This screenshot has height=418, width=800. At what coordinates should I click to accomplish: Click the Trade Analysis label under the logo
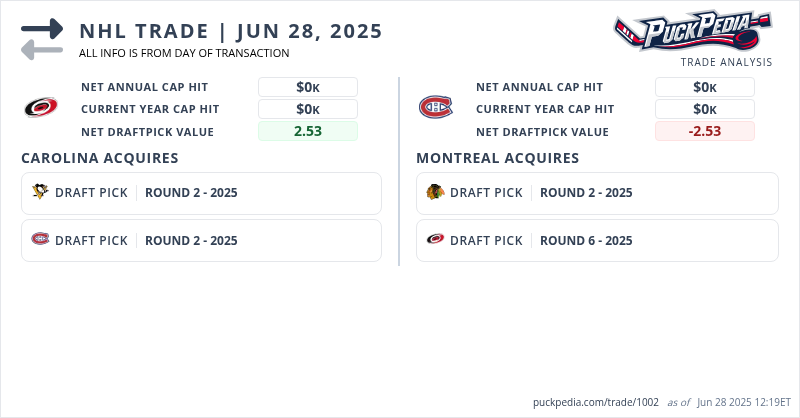pyautogui.click(x=726, y=62)
